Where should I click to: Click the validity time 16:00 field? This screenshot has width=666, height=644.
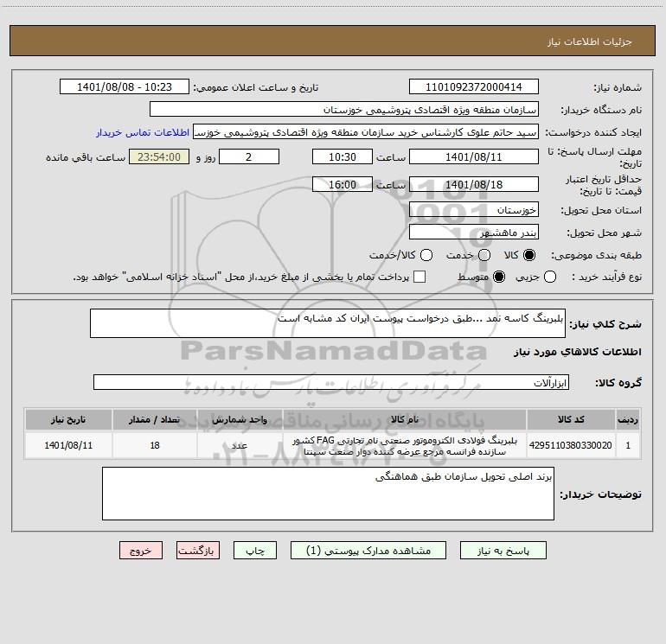pyautogui.click(x=343, y=184)
